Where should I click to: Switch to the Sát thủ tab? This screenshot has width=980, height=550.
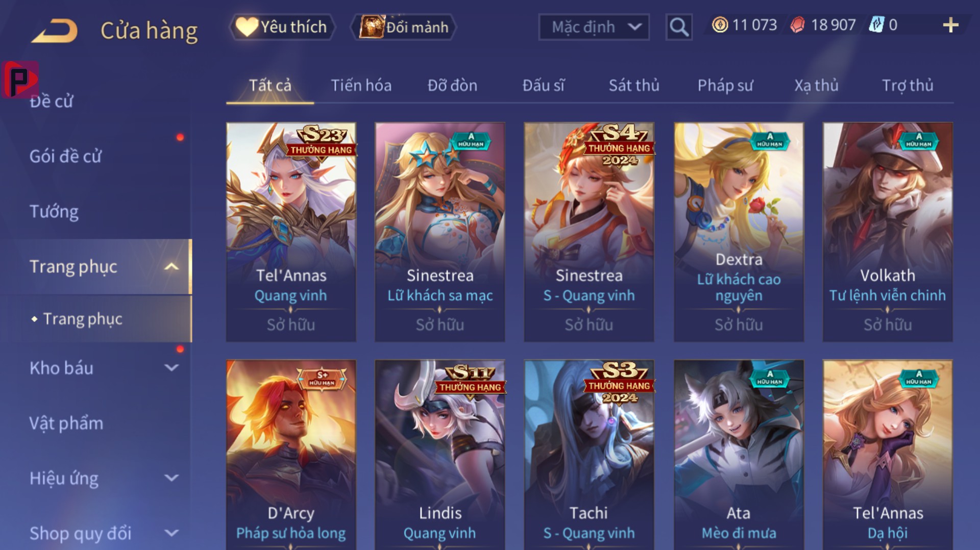pyautogui.click(x=634, y=85)
